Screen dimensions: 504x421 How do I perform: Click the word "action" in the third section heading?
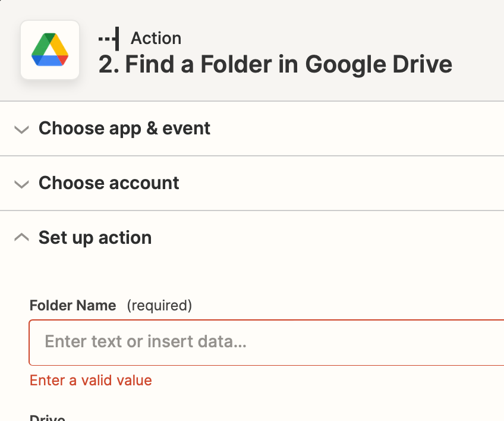125,238
